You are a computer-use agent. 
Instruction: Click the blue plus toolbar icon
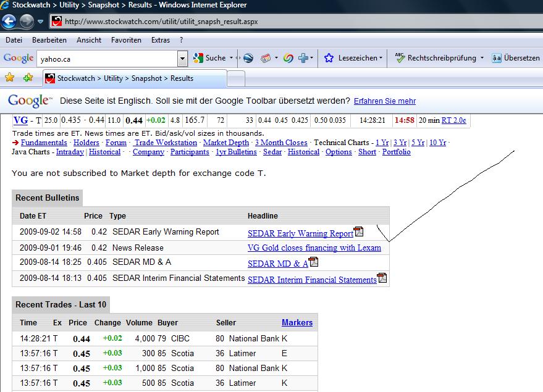(303, 58)
